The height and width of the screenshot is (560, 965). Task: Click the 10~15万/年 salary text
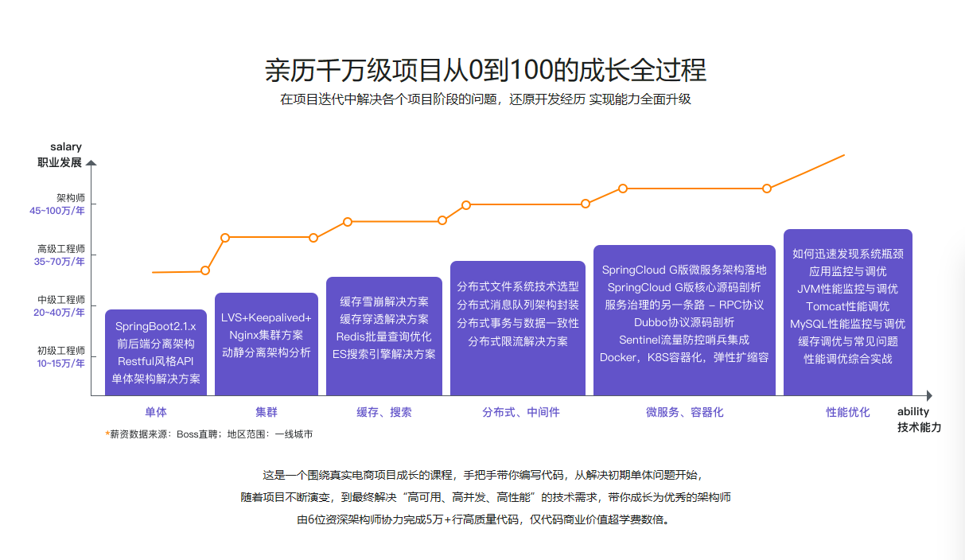(x=60, y=364)
